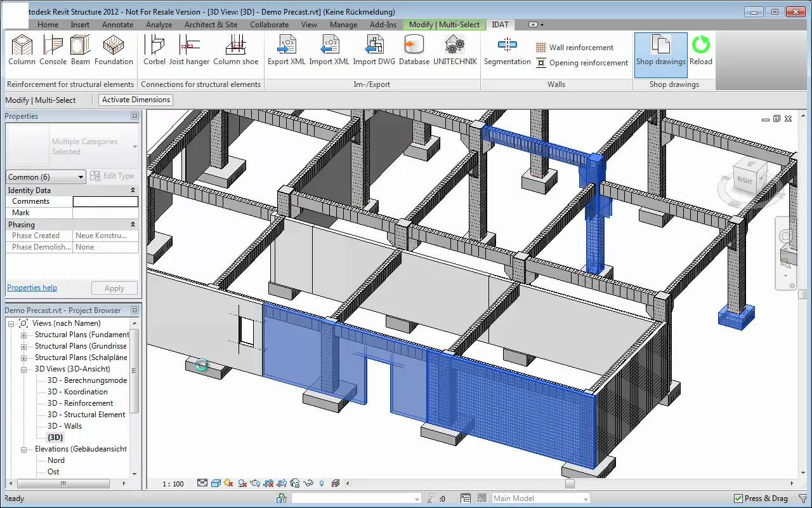Click the reveal hidden elements lightbulb
This screenshot has height=508, width=812.
pyautogui.click(x=322, y=483)
